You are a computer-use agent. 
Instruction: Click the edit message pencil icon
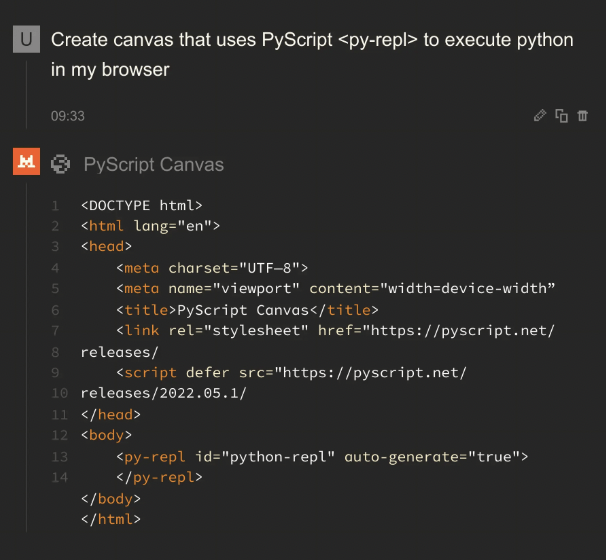click(540, 116)
